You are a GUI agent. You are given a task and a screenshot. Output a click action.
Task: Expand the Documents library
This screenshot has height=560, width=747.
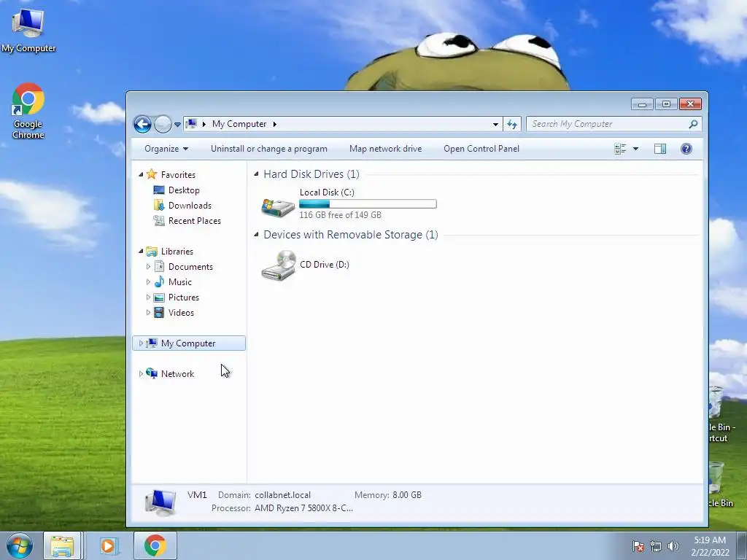148,267
